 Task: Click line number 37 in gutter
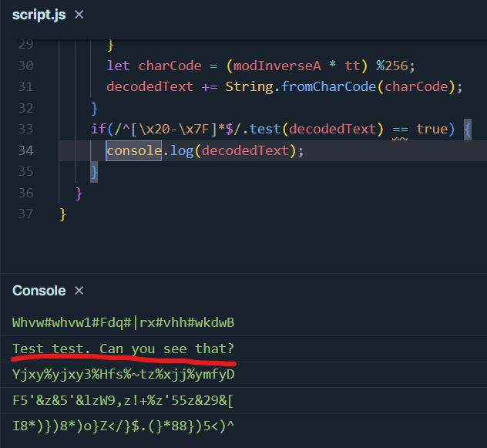click(x=25, y=214)
